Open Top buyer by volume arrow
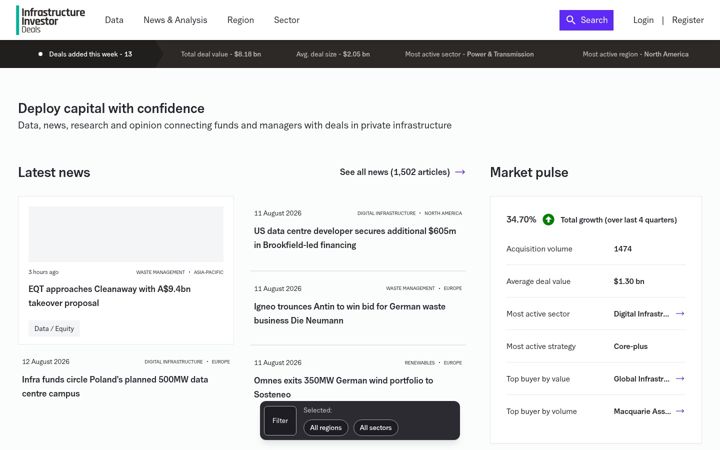 tap(681, 411)
